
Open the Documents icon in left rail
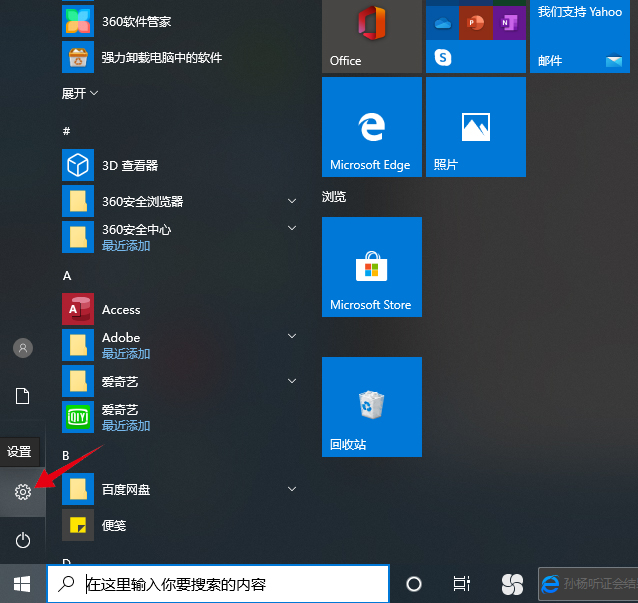point(22,396)
